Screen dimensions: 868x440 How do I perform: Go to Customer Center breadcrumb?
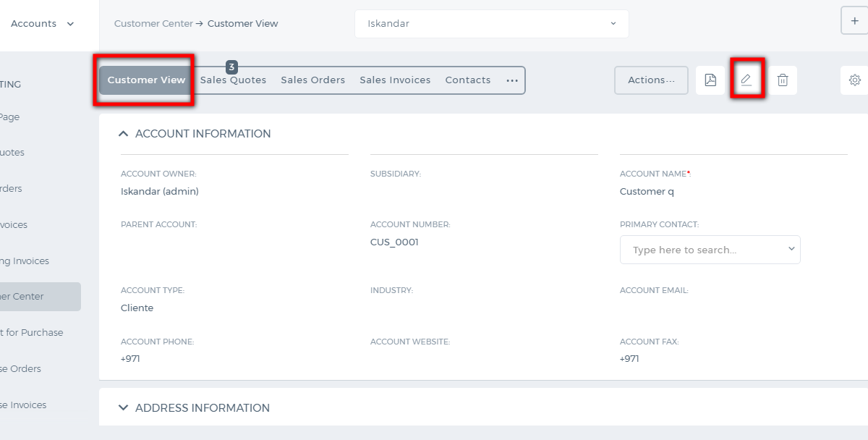[153, 24]
